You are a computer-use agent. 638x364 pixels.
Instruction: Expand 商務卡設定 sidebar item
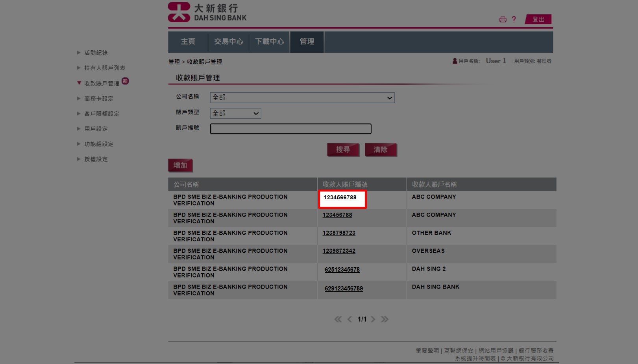tap(98, 99)
